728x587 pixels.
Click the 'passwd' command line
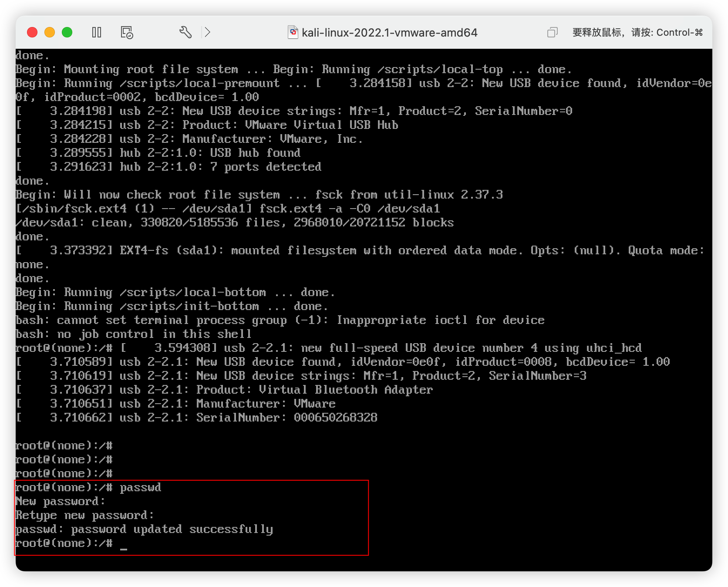(88, 487)
